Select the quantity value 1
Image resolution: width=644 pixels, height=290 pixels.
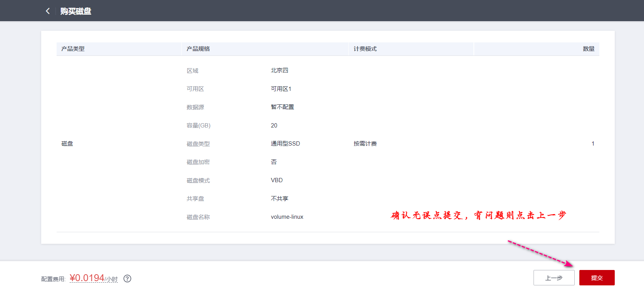(593, 144)
